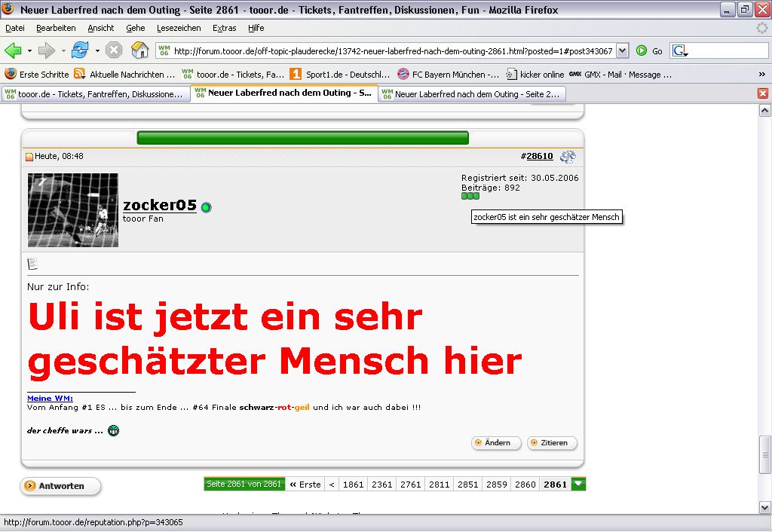Expand the URL address bar history dropdown

coord(622,50)
